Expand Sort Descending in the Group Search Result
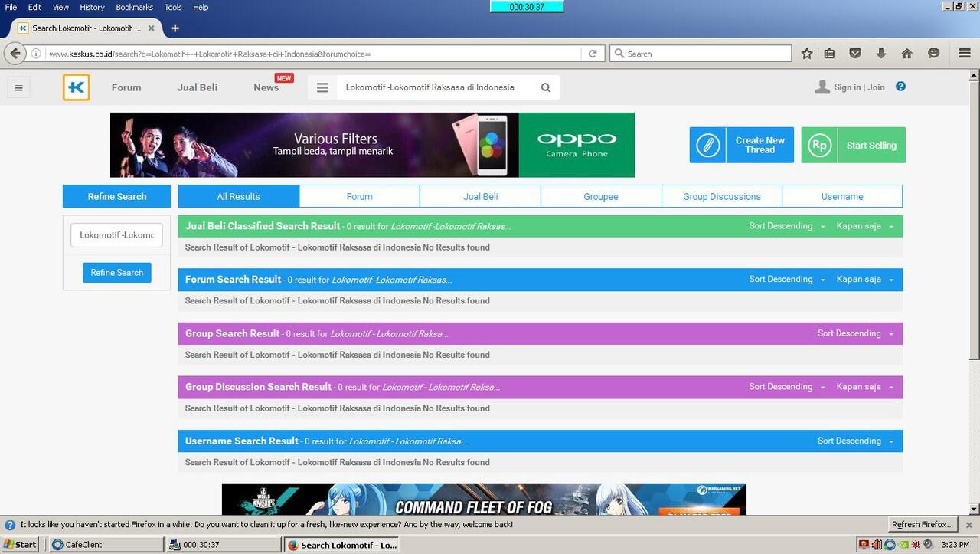Viewport: 980px width, 554px height. (x=855, y=333)
